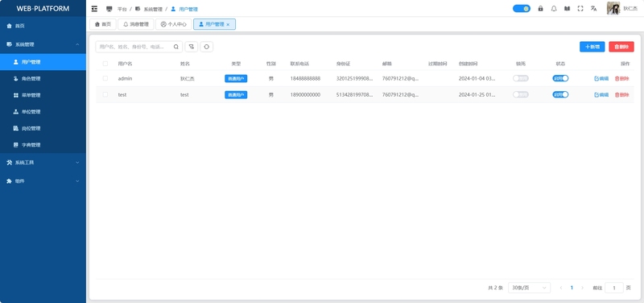Screen dimensions: 644x303
Task: Click the 创建时间 column header
Action: click(x=469, y=64)
